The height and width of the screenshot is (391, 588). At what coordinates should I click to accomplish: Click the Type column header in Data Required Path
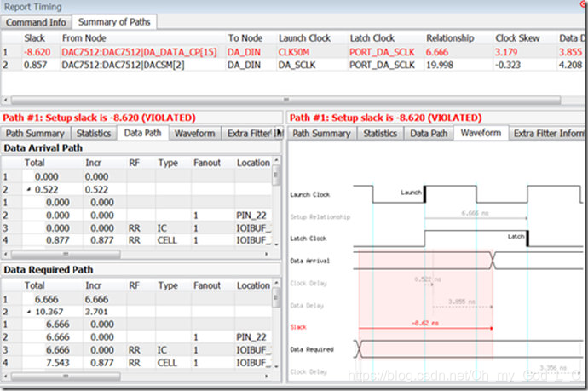(168, 285)
